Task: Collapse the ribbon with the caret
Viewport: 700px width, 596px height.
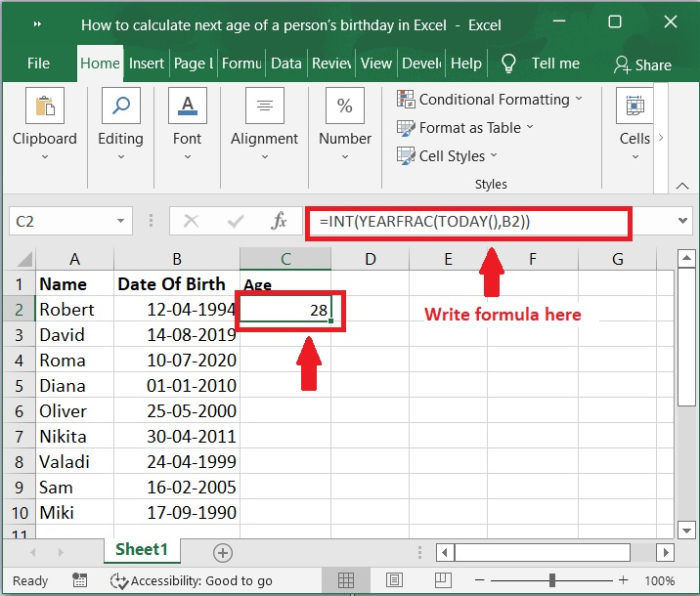Action: 682,186
